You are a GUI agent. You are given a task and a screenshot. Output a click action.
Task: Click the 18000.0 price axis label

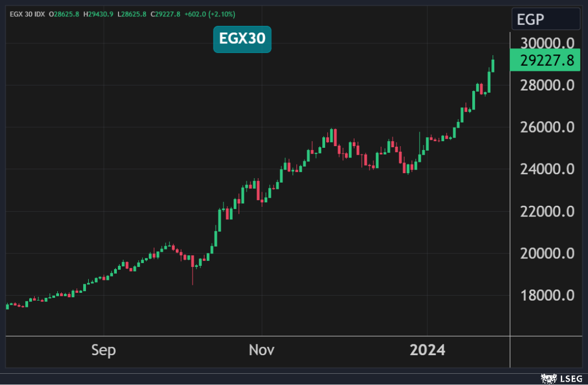coord(547,295)
